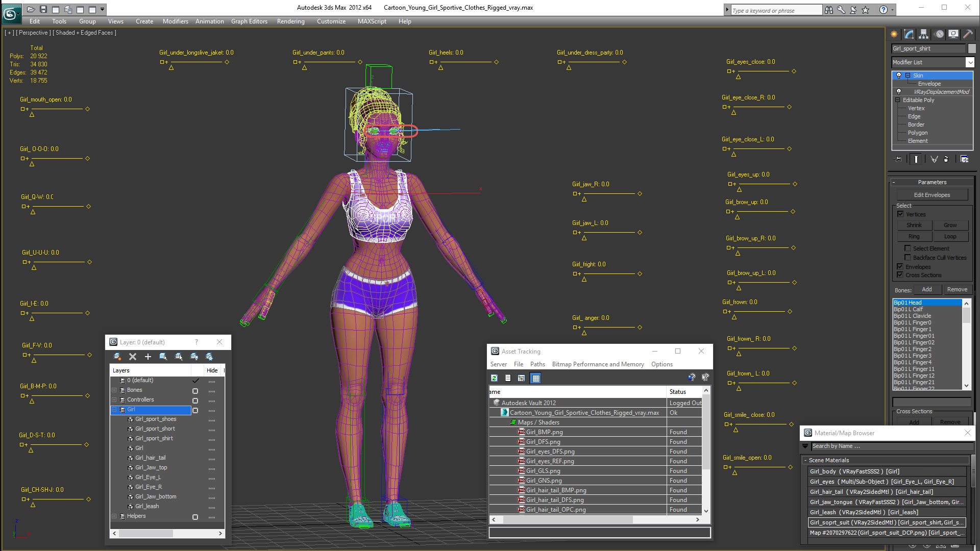980x551 pixels.
Task: Open the Modify command panel tab
Action: click(909, 34)
